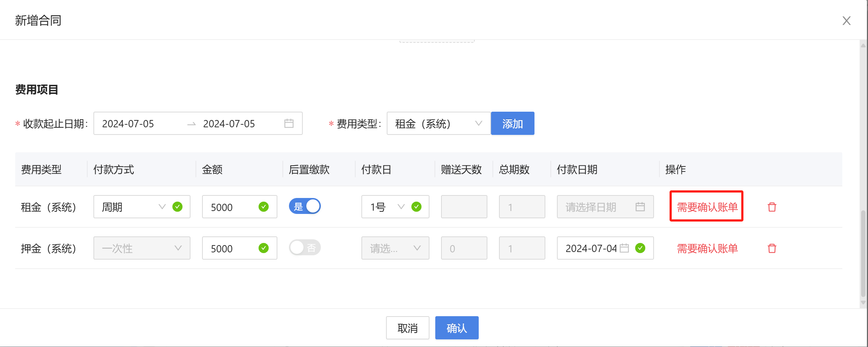Click 需要确认账单 link in 租金 row
The width and height of the screenshot is (868, 347).
[707, 207]
